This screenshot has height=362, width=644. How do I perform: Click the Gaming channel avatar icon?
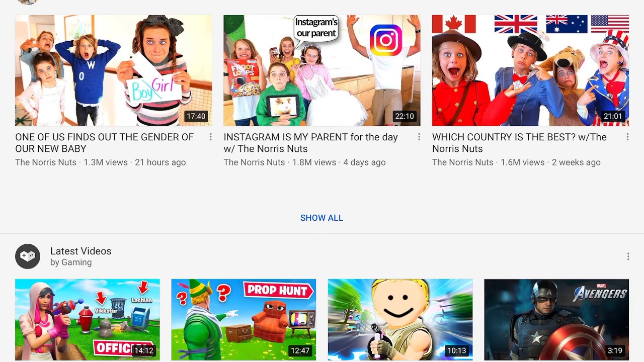point(28,256)
